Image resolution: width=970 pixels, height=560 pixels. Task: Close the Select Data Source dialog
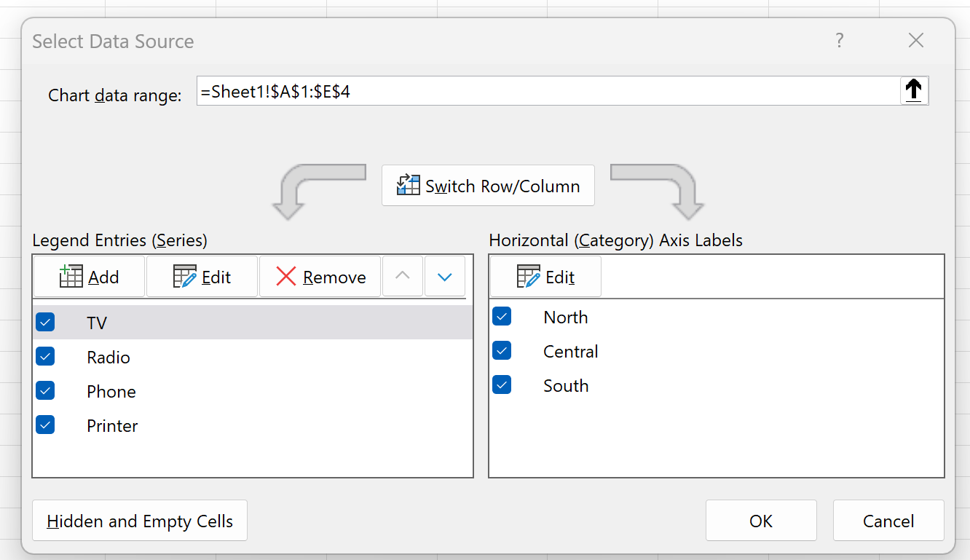(x=916, y=41)
